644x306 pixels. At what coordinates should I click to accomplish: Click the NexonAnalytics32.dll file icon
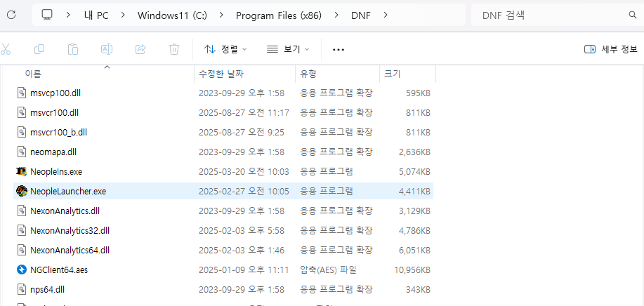point(21,230)
